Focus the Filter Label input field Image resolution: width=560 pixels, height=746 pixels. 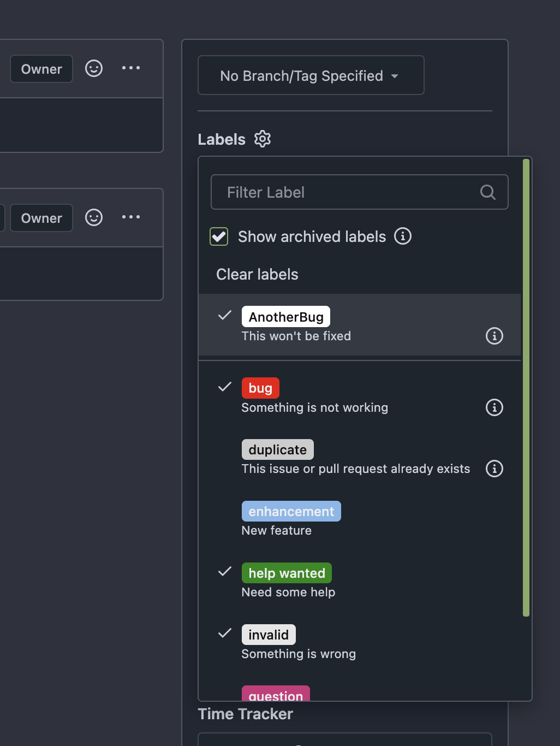tap(360, 192)
